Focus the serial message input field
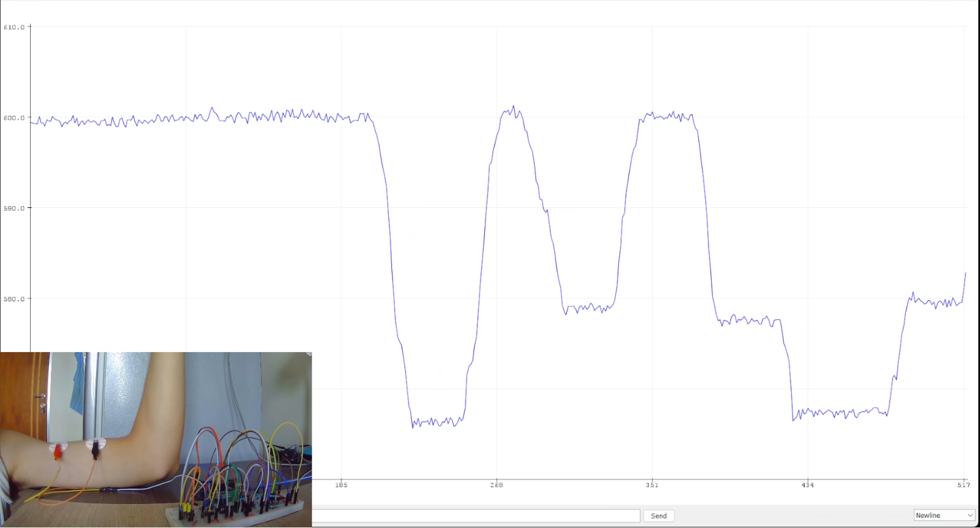Viewport: 980px width, 528px height. 476,516
